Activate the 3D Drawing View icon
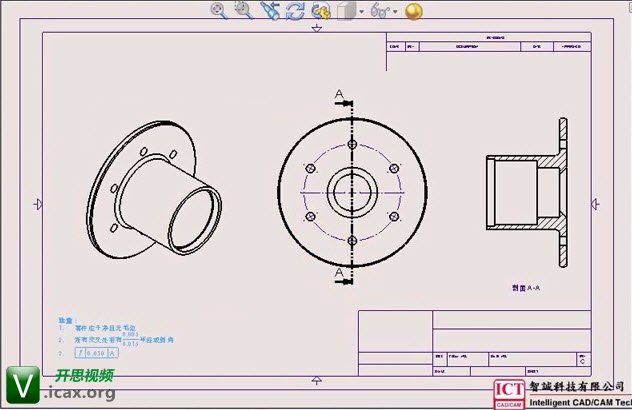 321,11
